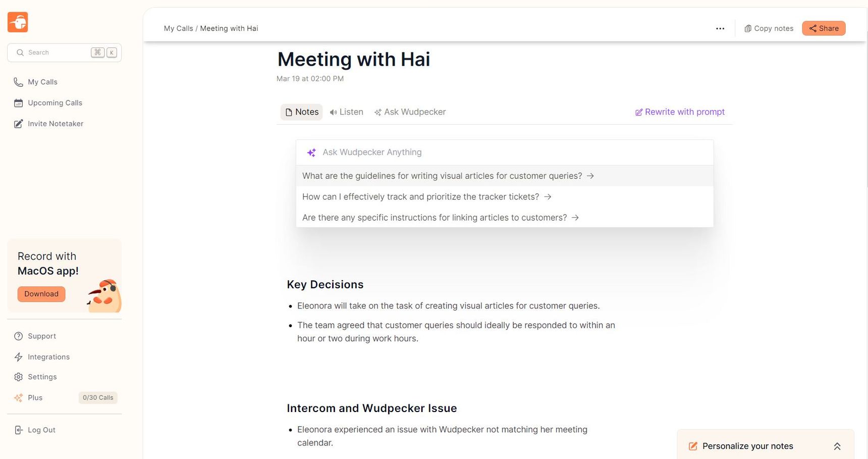The height and width of the screenshot is (459, 868).
Task: Click Copy notes button
Action: tap(769, 29)
